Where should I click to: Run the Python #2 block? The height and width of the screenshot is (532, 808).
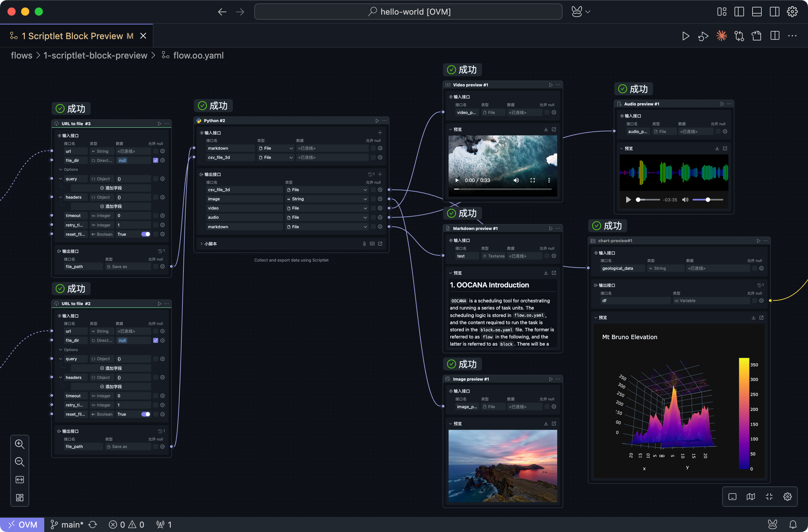pos(377,121)
